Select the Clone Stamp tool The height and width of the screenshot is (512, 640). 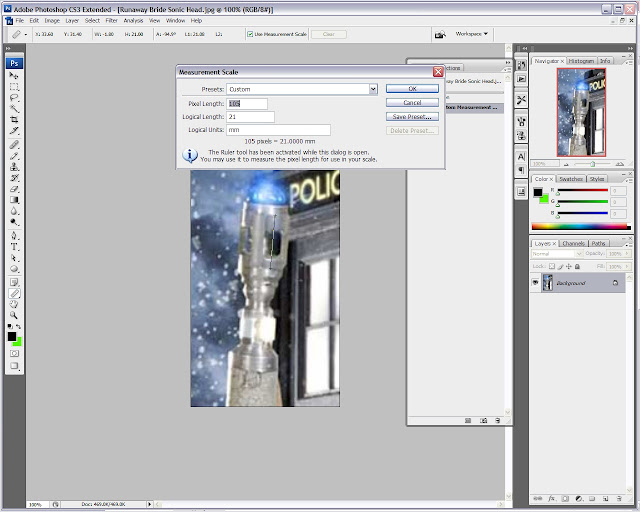(x=14, y=167)
